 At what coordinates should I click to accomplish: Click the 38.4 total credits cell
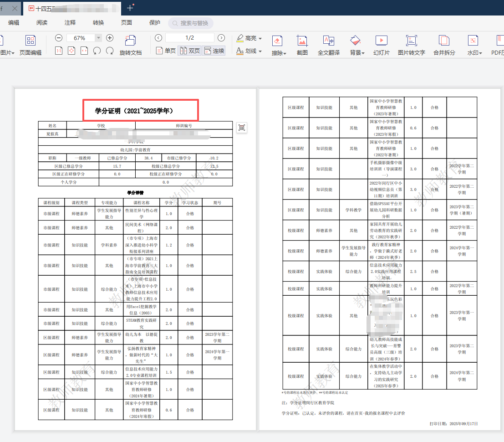(148, 158)
